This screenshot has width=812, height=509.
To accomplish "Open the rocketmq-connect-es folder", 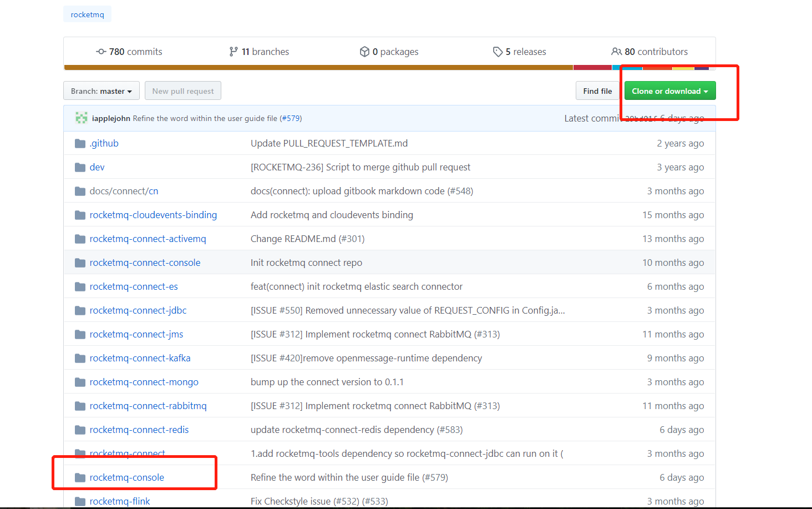I will pos(134,286).
